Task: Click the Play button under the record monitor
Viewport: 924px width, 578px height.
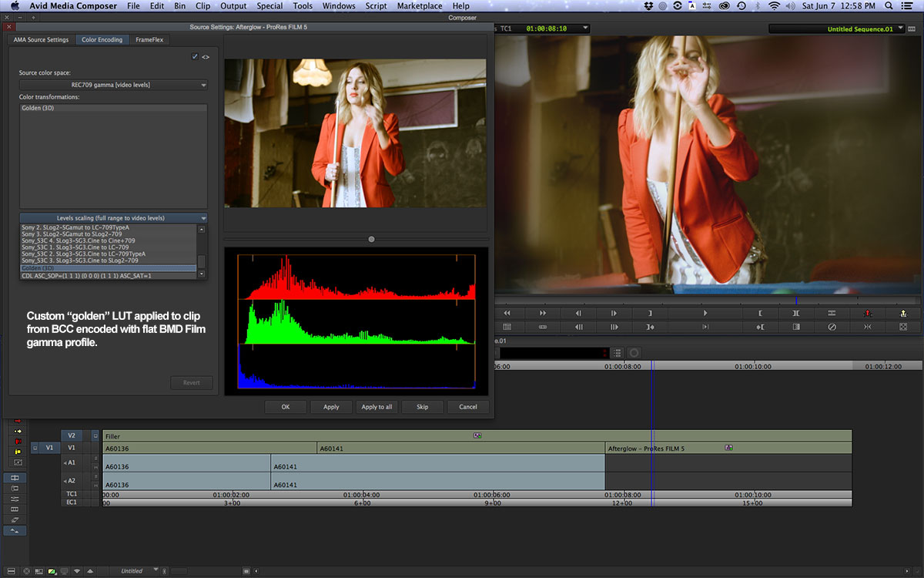Action: tap(705, 313)
